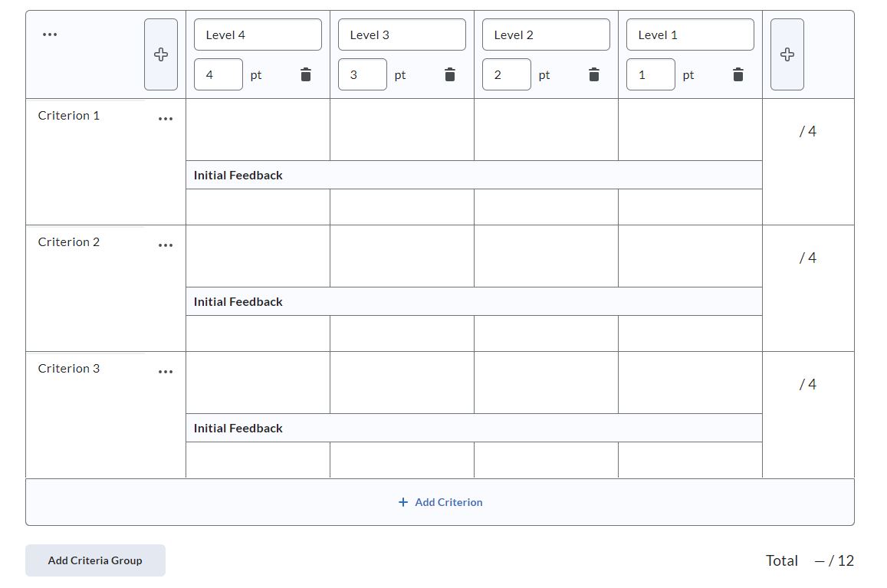The height and width of the screenshot is (588, 887).
Task: Click the Add Criteria Group button
Action: pyautogui.click(x=95, y=560)
